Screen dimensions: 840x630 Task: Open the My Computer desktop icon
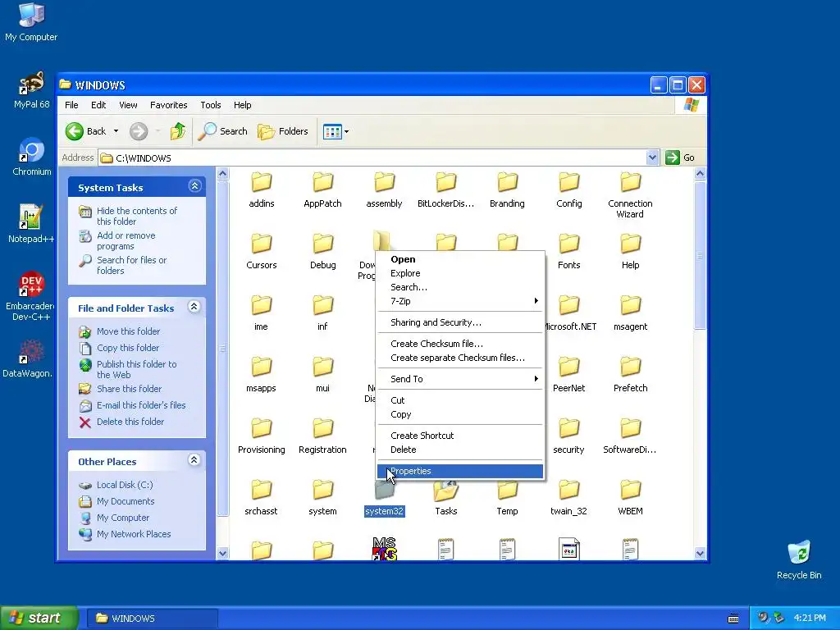click(31, 21)
